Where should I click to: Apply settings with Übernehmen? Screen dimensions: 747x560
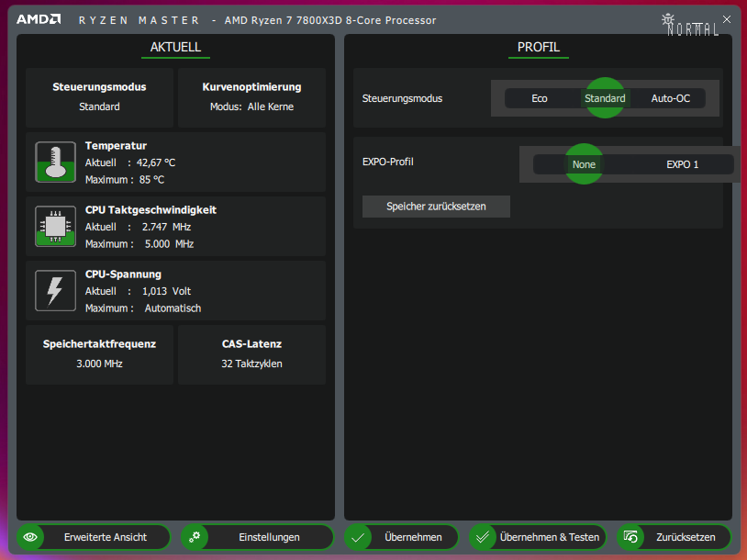[401, 537]
